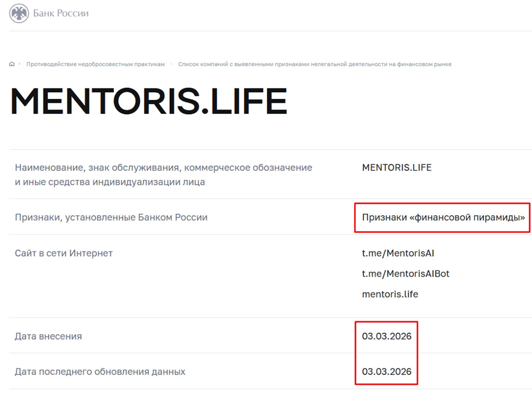This screenshot has height=402, width=532.
Task: Click the «Признаки, установленные Банком России» label
Action: (x=111, y=217)
